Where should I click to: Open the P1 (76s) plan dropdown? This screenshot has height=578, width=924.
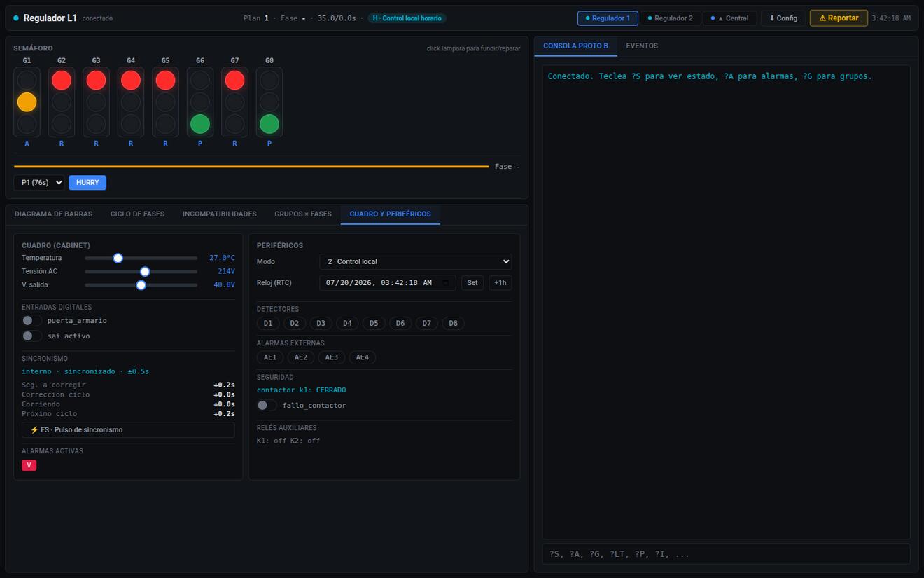[x=39, y=183]
